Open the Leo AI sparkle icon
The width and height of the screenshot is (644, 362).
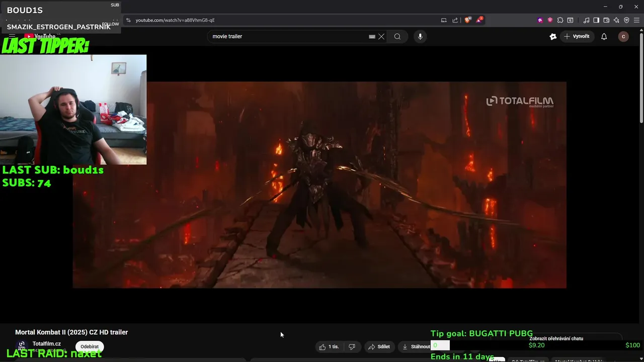(616, 20)
